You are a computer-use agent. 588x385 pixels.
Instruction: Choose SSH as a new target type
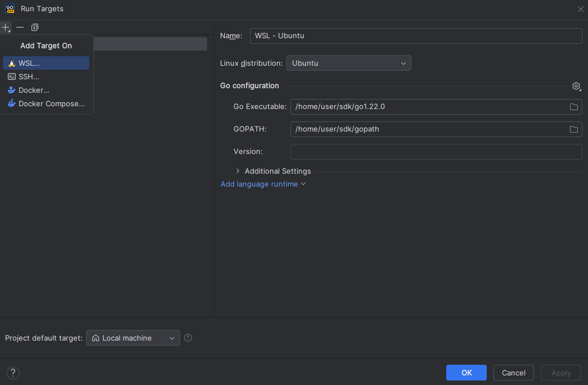point(28,76)
